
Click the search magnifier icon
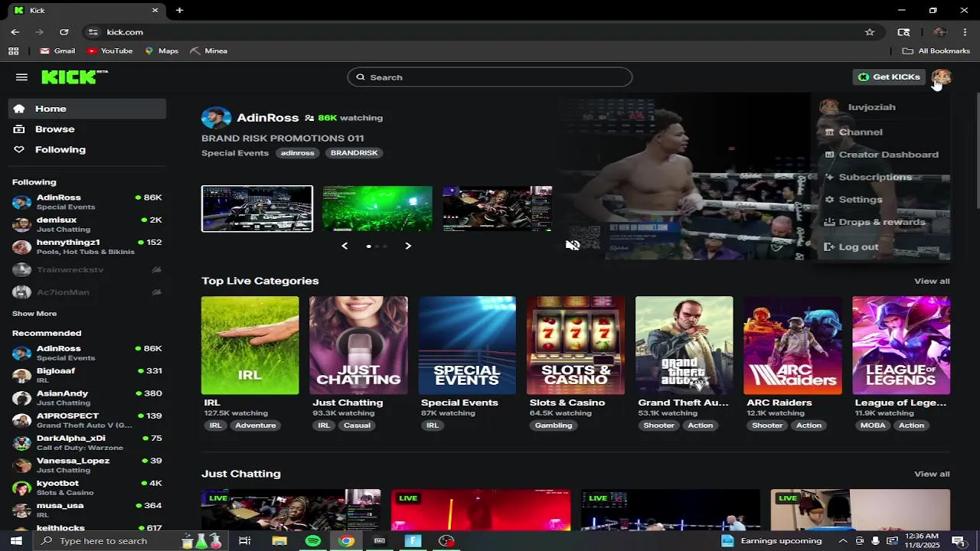click(360, 77)
